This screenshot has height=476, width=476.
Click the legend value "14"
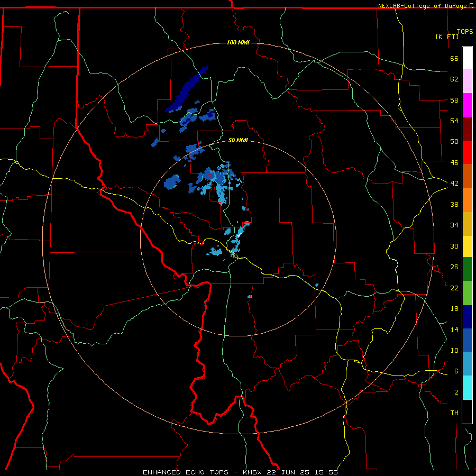click(454, 329)
